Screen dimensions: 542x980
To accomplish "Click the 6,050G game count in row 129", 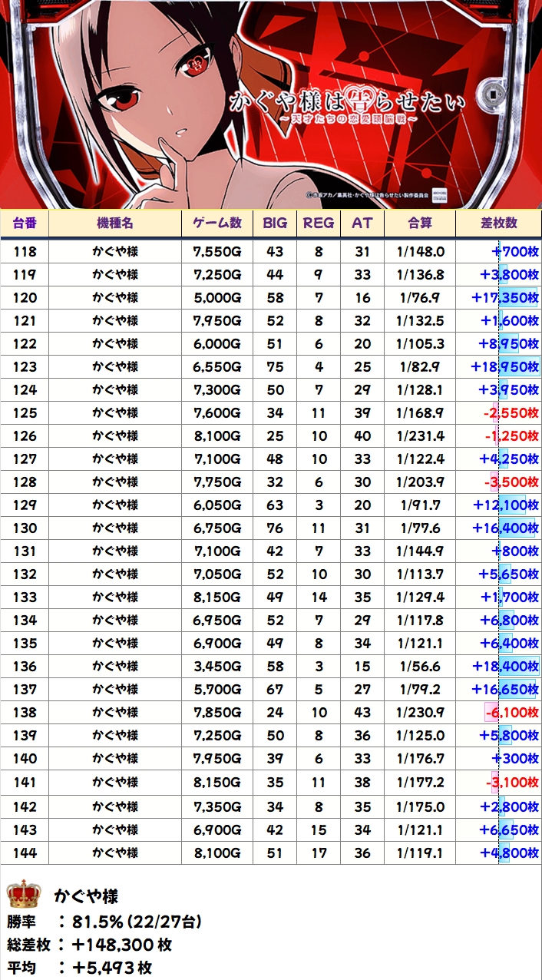I will [x=217, y=505].
